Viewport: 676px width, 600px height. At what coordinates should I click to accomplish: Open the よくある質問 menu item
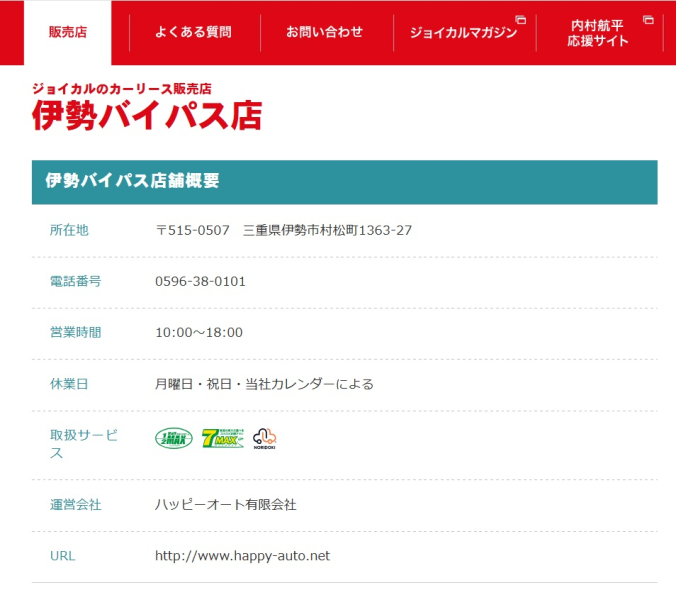(x=193, y=32)
